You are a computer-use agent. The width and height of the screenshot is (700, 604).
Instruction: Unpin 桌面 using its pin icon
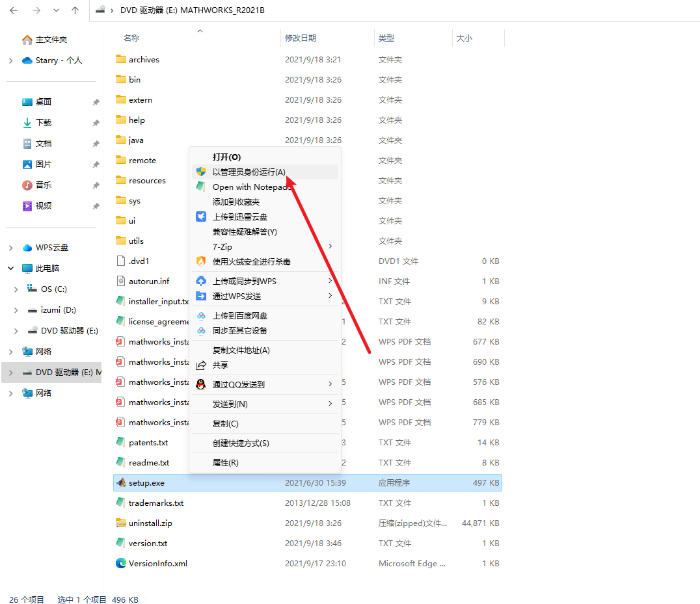[x=96, y=102]
